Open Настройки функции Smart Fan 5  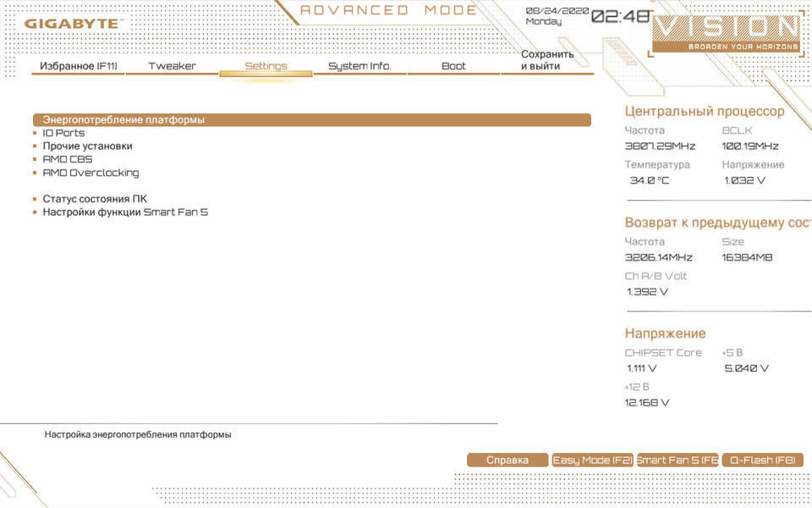(125, 212)
